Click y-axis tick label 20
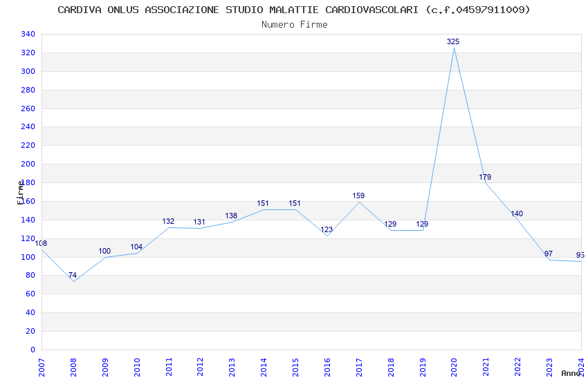This screenshot has height=380, width=588. click(x=30, y=331)
